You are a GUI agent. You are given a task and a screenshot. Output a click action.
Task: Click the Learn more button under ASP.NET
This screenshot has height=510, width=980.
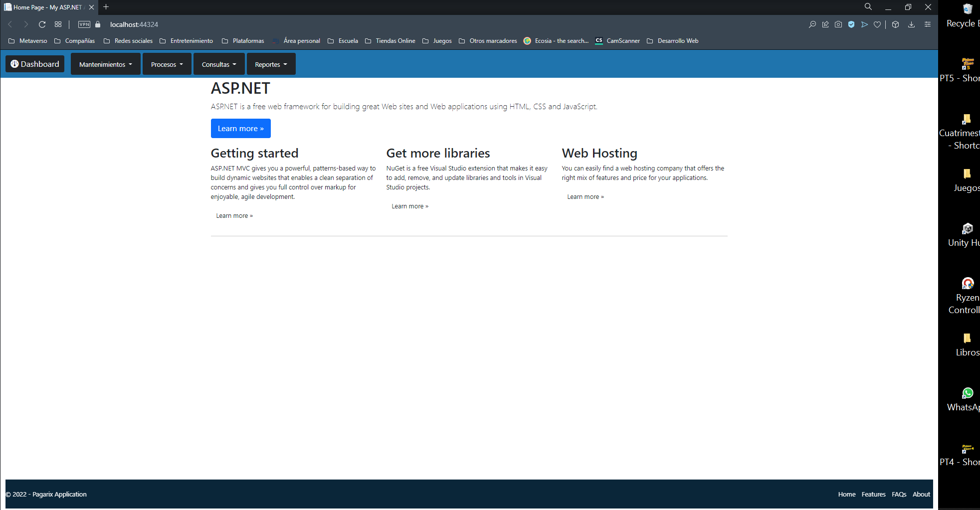point(240,128)
